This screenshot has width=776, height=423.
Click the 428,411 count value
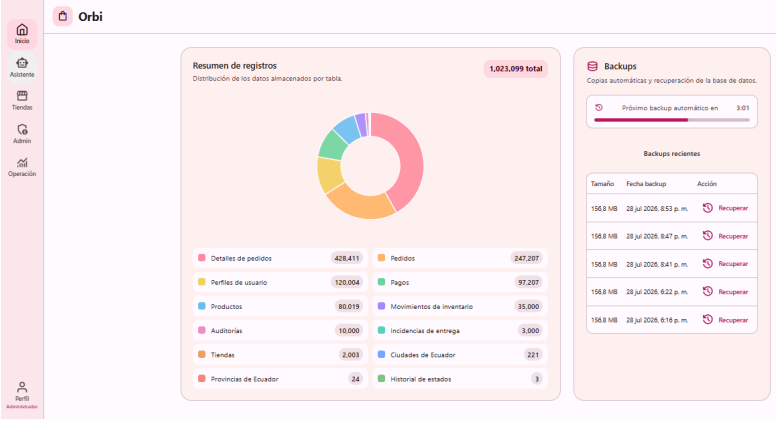tap(346, 258)
